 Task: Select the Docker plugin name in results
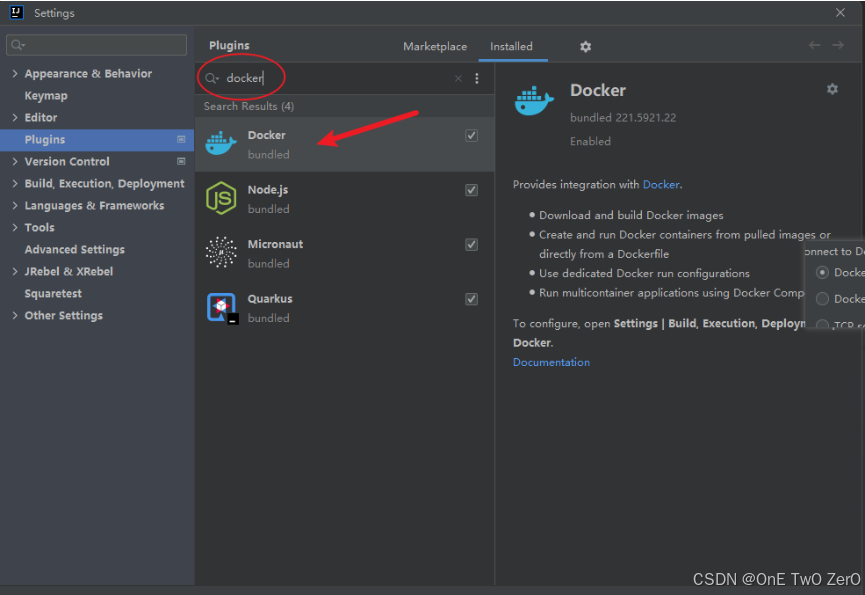pos(266,135)
